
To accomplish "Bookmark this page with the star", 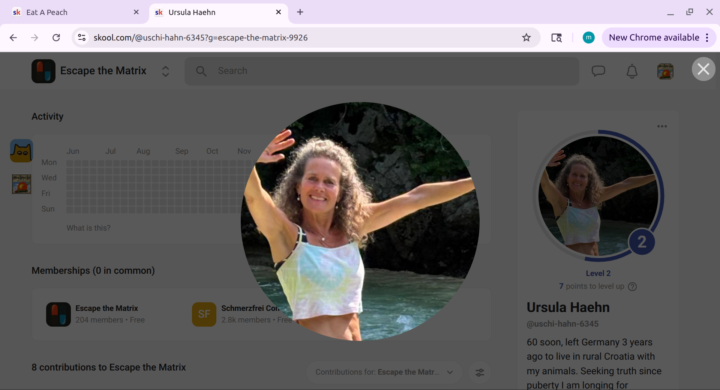I will [526, 38].
